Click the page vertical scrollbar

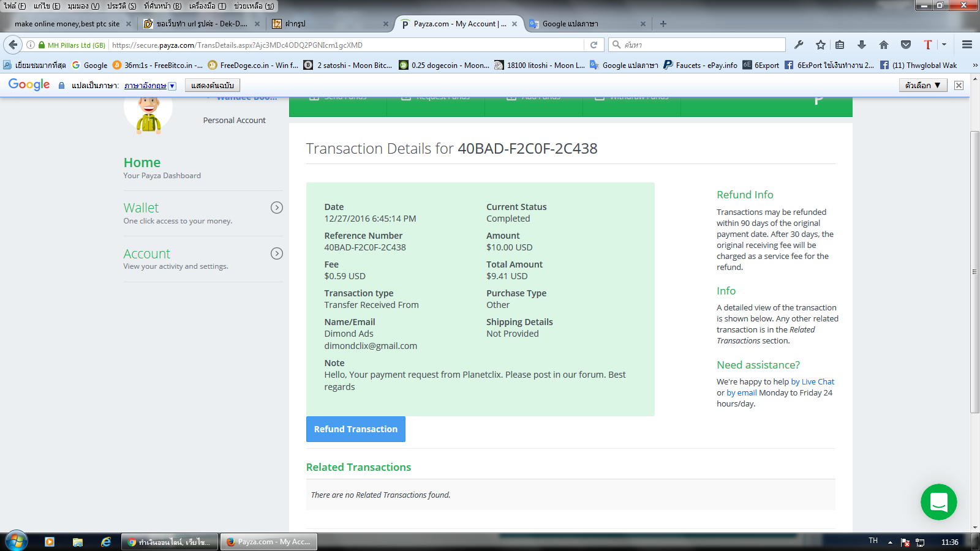pos(974,272)
